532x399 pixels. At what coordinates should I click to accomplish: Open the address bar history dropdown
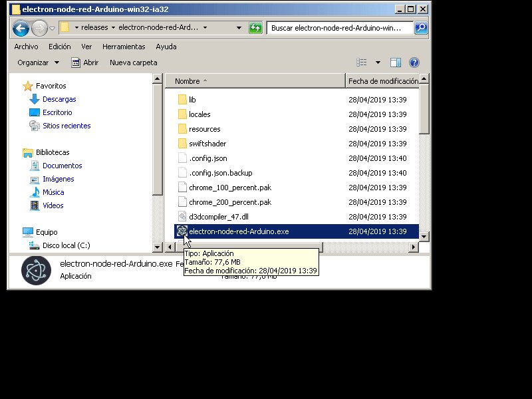239,28
